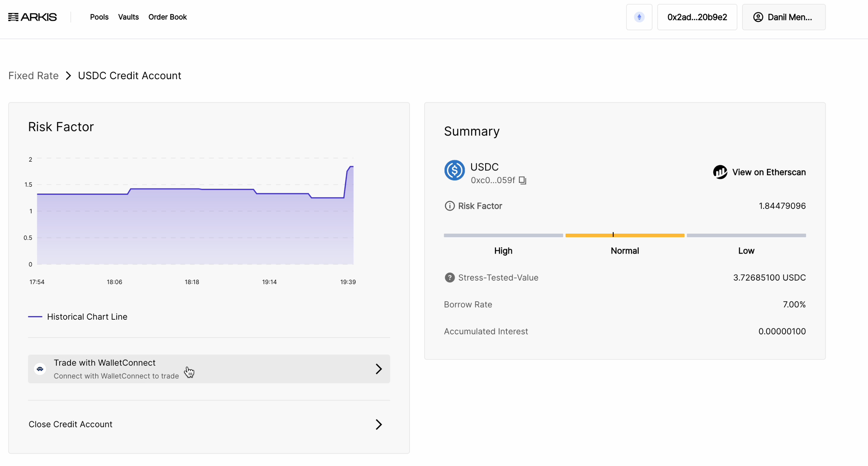868x466 pixels.
Task: Click the Risk Factor info icon
Action: point(450,206)
